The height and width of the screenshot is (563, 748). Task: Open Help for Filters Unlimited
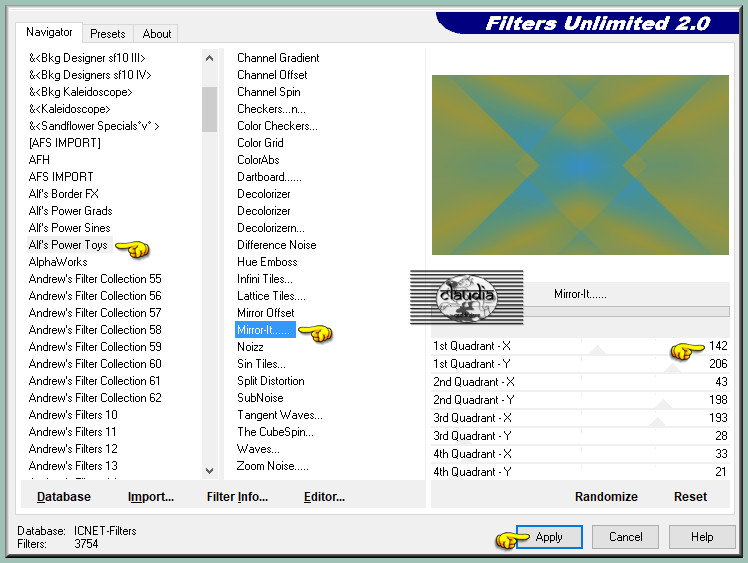702,537
